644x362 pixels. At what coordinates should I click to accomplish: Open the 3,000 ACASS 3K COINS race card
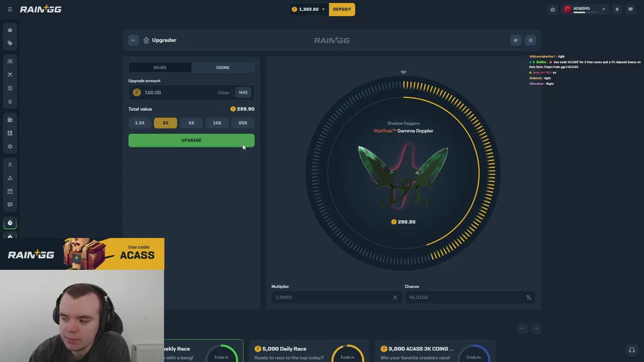coord(436,351)
